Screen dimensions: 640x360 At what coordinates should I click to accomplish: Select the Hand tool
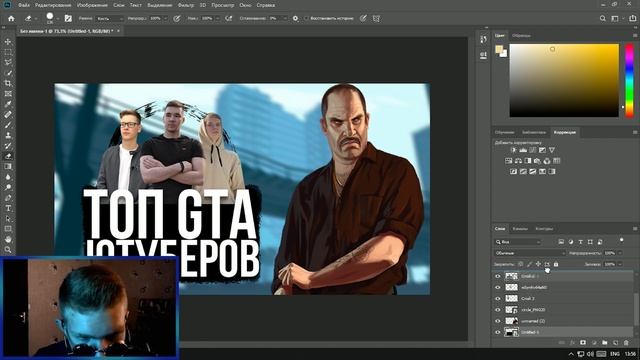(8, 239)
